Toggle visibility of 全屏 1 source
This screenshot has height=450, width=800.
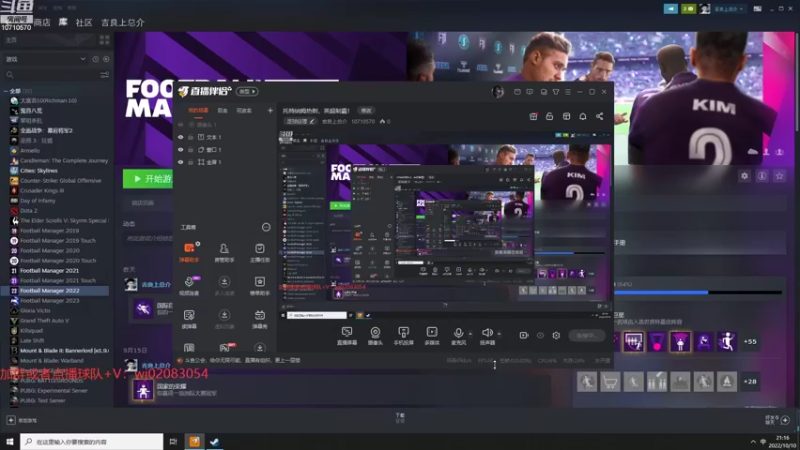(x=181, y=162)
